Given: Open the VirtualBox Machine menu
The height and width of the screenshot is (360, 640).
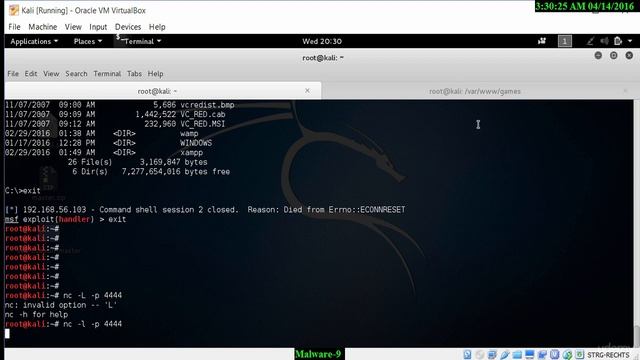Looking at the screenshot, I should click(42, 27).
